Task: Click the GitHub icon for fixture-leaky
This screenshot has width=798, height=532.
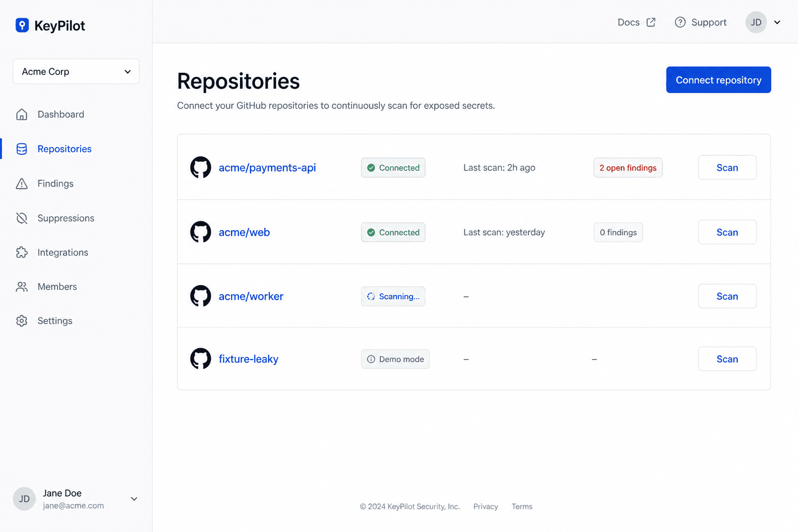Action: [x=201, y=358]
